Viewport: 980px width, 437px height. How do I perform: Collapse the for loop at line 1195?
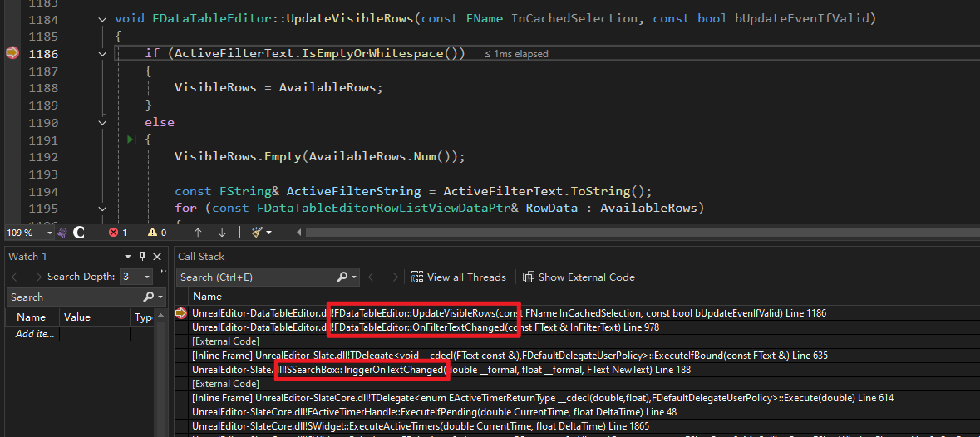click(x=102, y=209)
